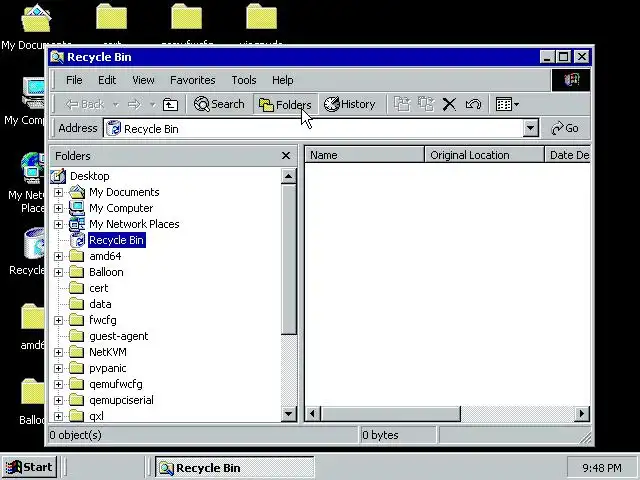
Task: Click the Undo toolbar icon
Action: [473, 104]
